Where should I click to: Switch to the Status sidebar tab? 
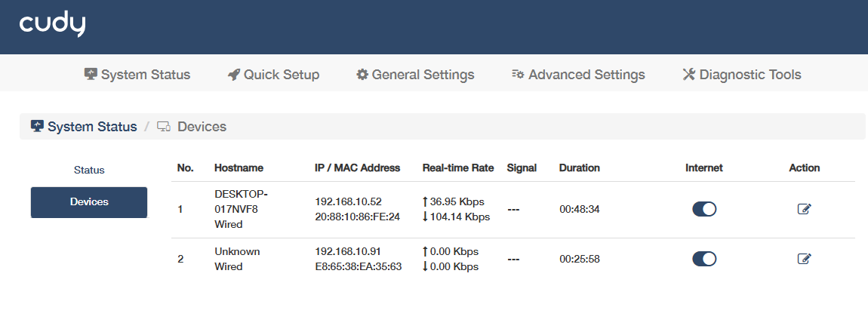[x=89, y=170]
